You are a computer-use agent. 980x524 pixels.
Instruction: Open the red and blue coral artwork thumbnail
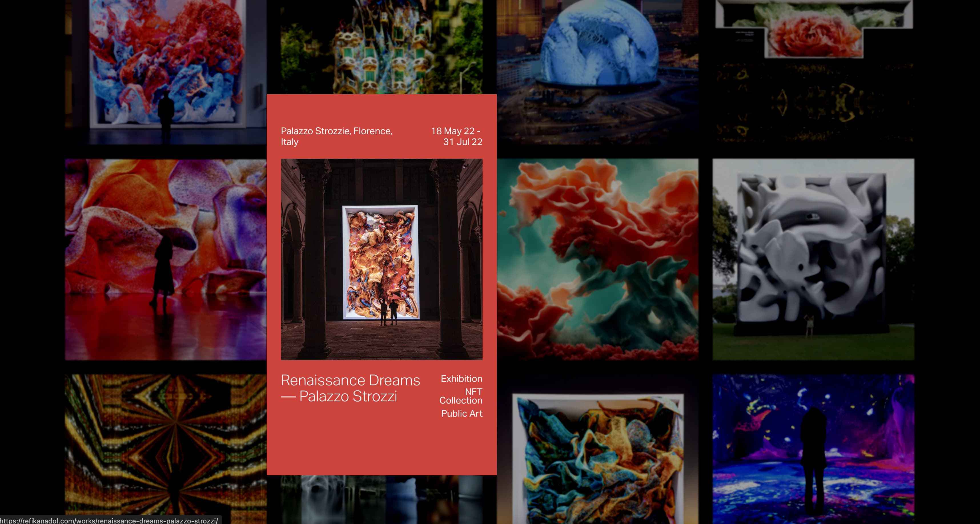(x=166, y=72)
